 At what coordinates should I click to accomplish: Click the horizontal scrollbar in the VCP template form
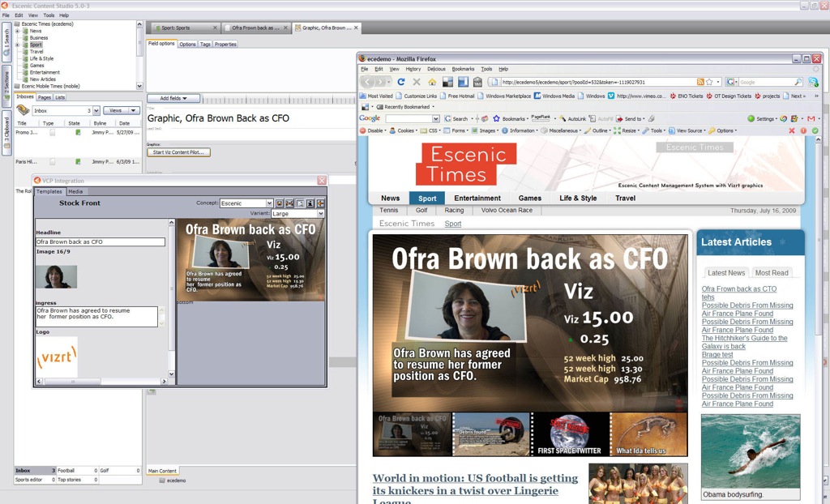(101, 381)
